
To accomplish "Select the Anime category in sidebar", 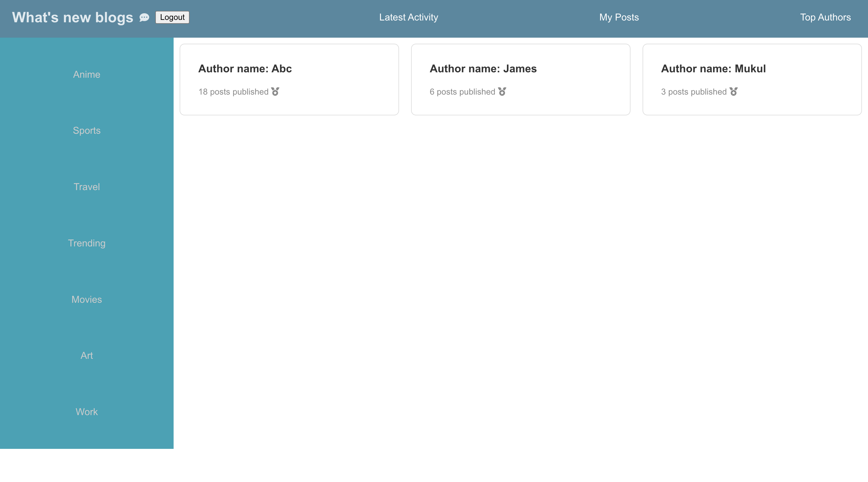I will coord(86,74).
